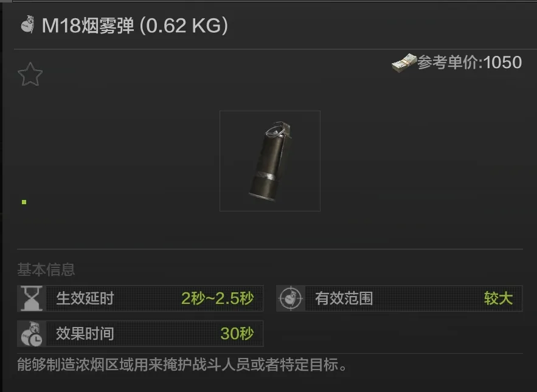
Task: Toggle the favorite star icon
Action: (30, 74)
